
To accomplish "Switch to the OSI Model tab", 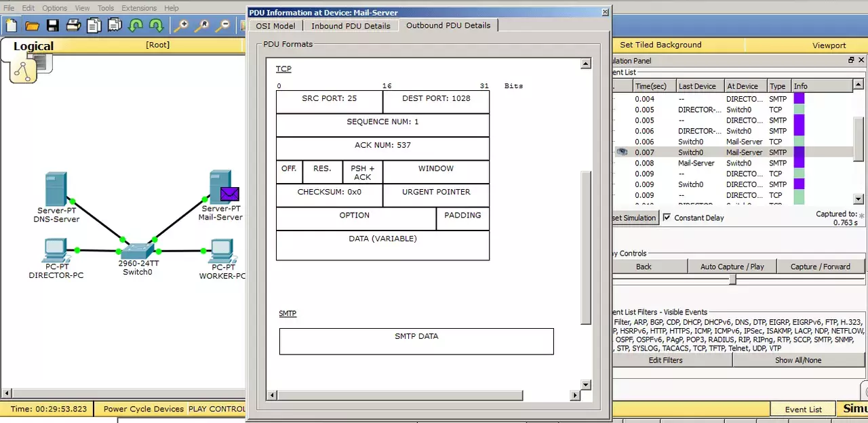I will click(x=275, y=26).
